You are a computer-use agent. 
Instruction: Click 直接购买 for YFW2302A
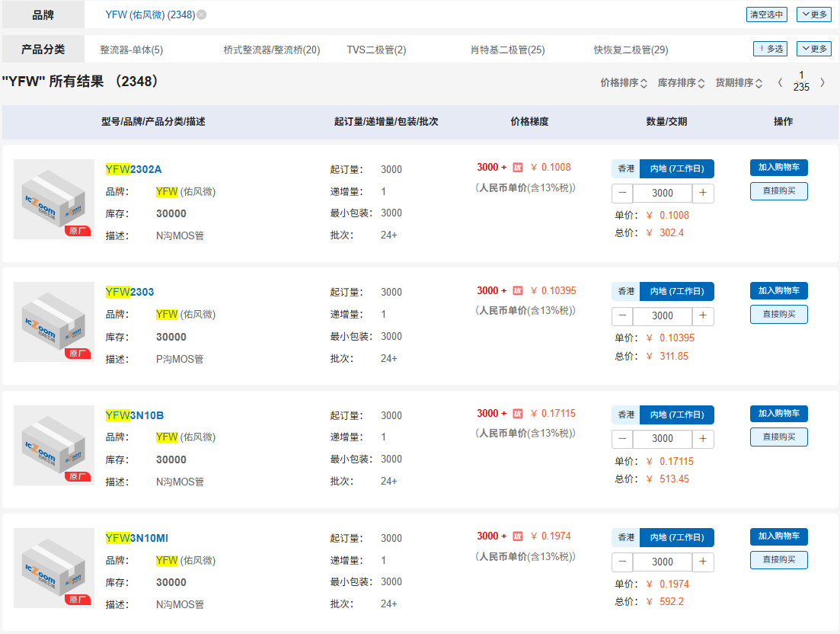point(779,191)
